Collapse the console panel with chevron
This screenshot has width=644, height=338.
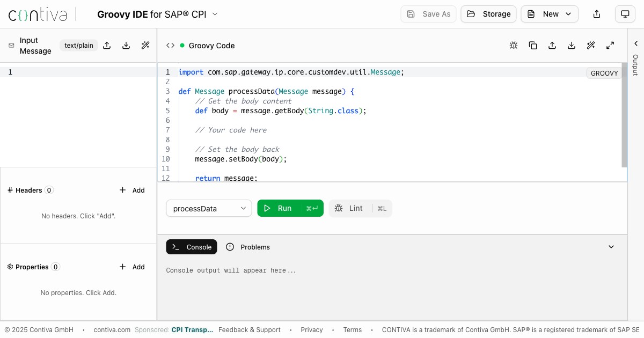click(611, 247)
